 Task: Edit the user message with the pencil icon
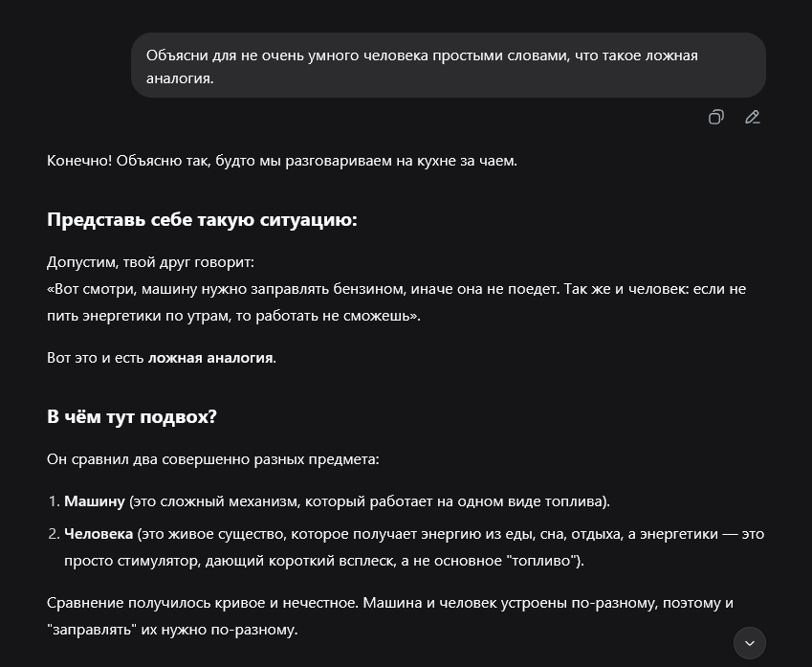click(753, 118)
